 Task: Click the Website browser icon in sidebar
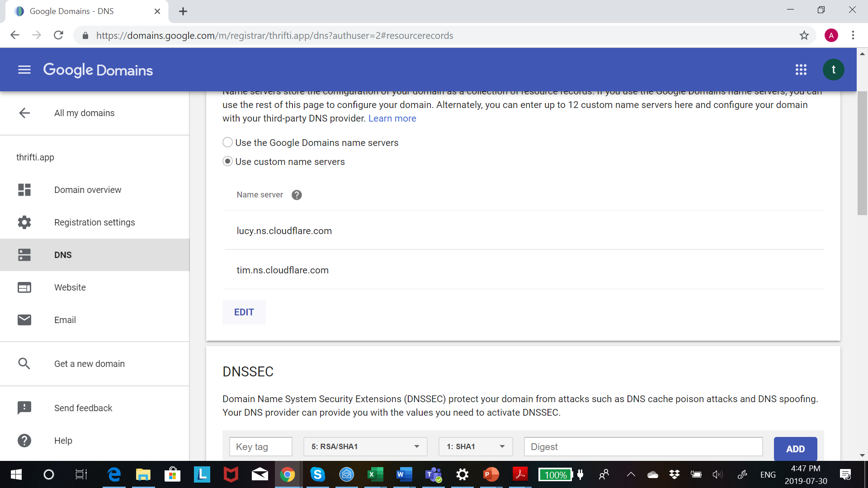pyautogui.click(x=24, y=287)
